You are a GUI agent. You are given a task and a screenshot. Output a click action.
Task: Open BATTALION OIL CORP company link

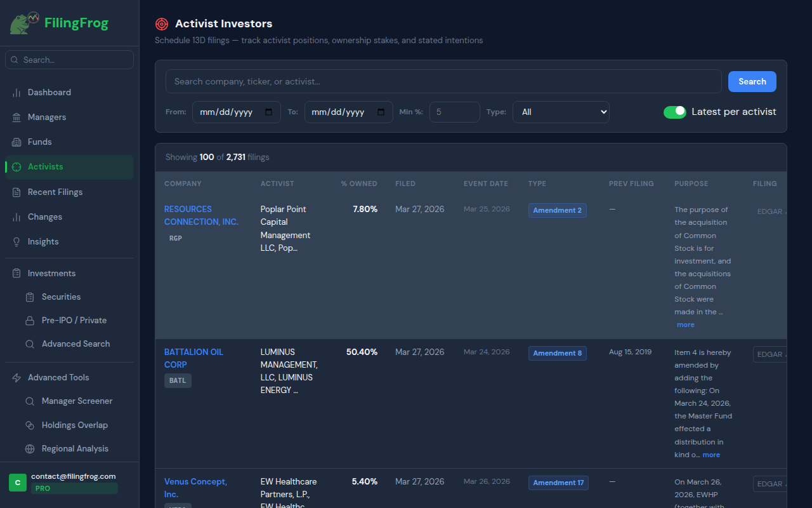(193, 358)
